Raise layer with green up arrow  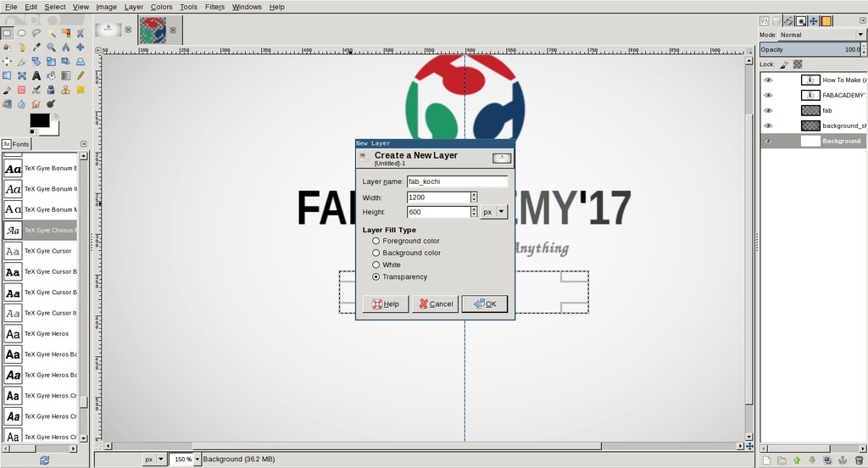(x=797, y=460)
